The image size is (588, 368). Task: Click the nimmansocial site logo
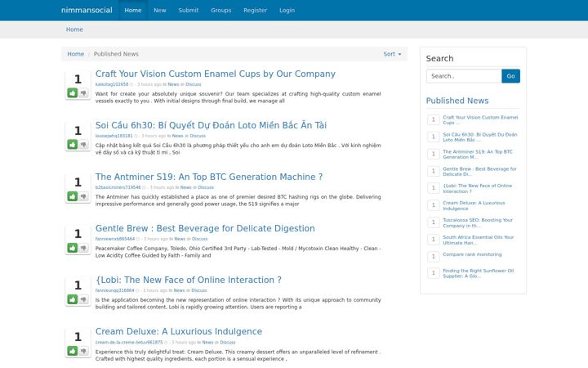pos(87,10)
